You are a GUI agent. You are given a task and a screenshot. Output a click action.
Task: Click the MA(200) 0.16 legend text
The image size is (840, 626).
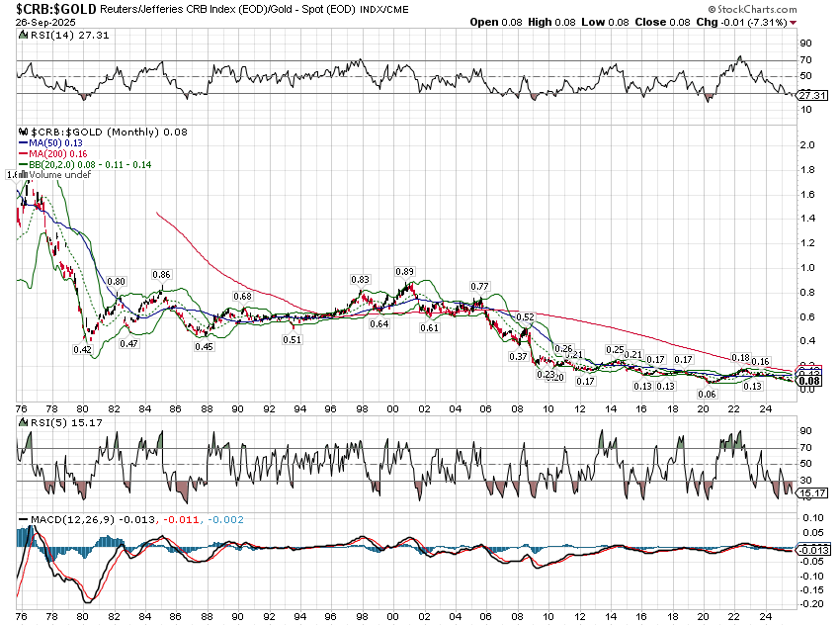tap(58, 154)
